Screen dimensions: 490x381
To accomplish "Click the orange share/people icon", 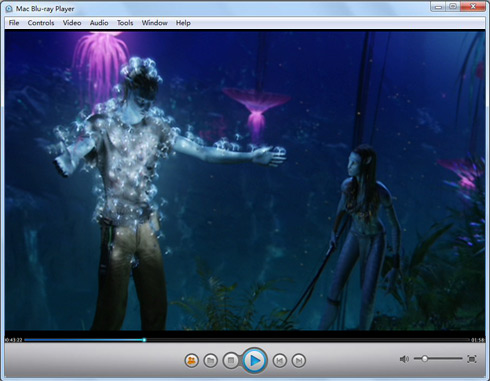I will [x=192, y=360].
